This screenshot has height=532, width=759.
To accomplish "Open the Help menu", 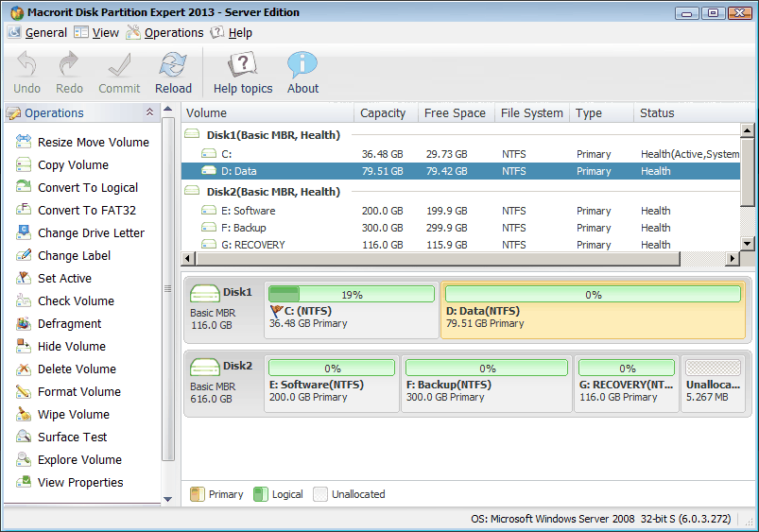I will pyautogui.click(x=232, y=32).
